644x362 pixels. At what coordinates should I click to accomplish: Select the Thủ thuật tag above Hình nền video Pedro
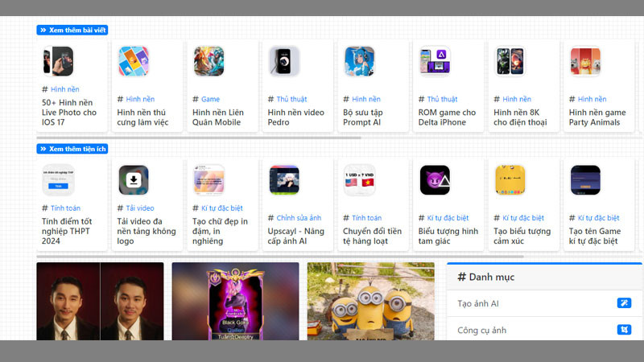click(x=291, y=99)
